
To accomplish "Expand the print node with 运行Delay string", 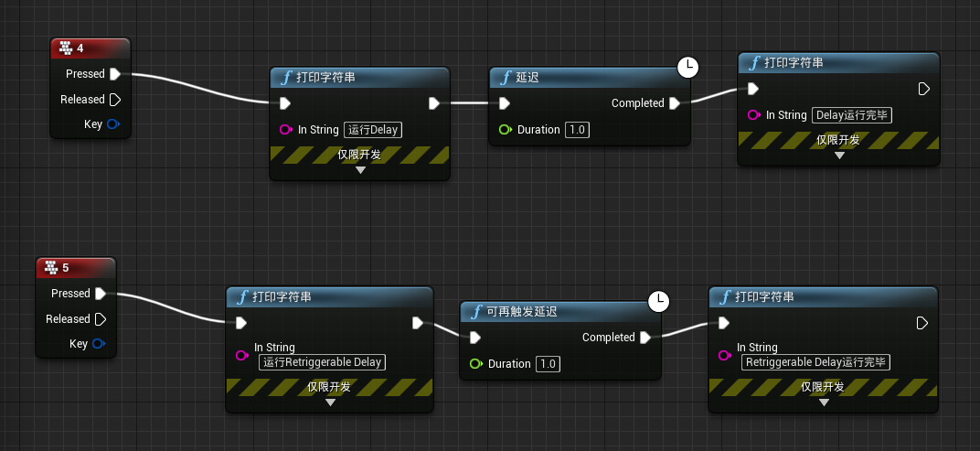I will pos(360,170).
